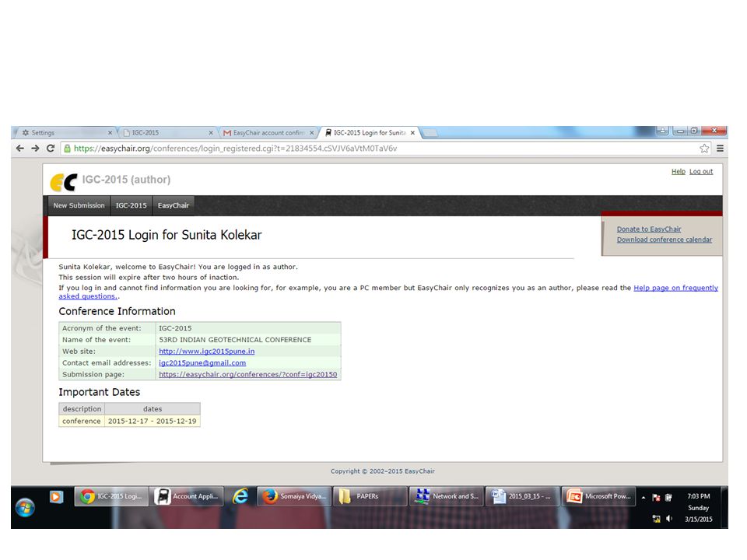
Task: Close the Settings tab
Action: click(x=110, y=133)
